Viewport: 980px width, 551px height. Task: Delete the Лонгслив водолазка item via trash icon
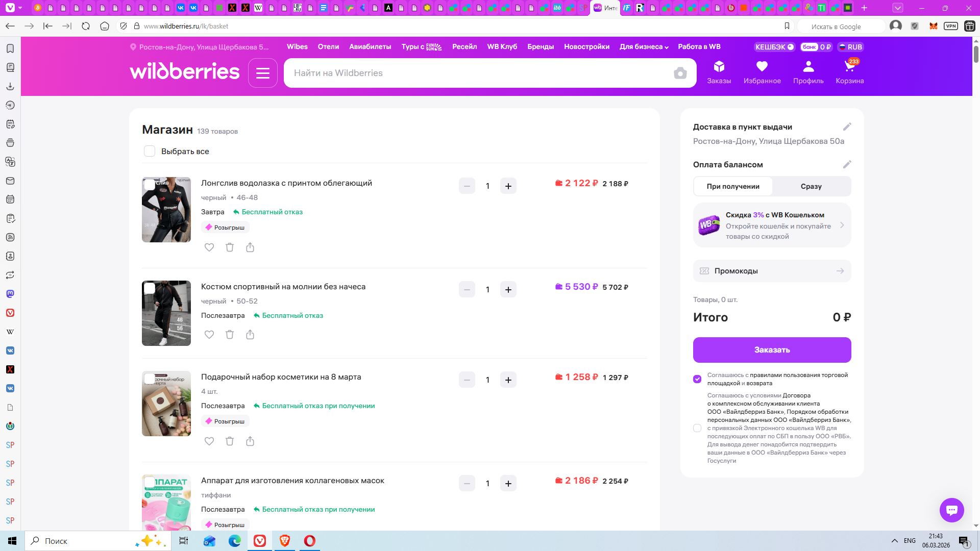pyautogui.click(x=230, y=247)
